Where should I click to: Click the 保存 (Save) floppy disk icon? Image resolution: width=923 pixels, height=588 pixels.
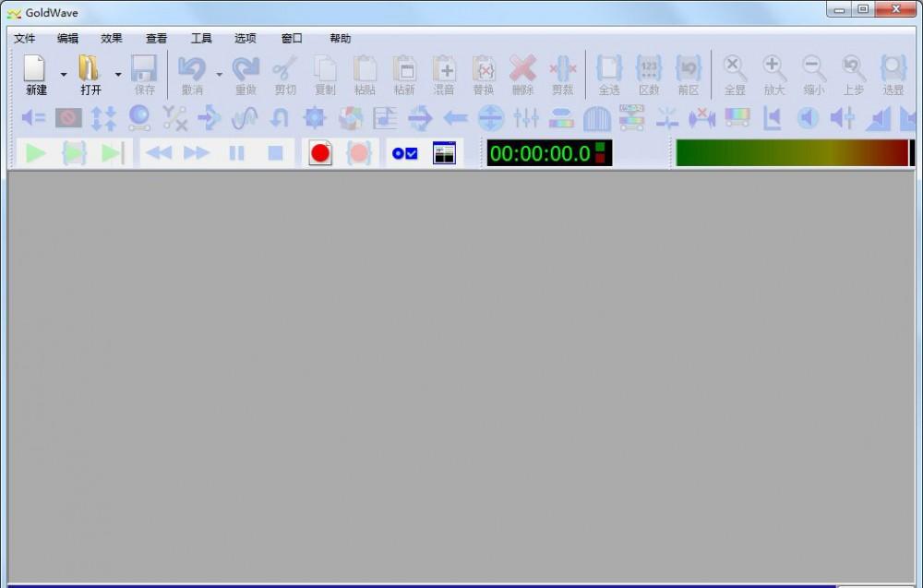[144, 69]
